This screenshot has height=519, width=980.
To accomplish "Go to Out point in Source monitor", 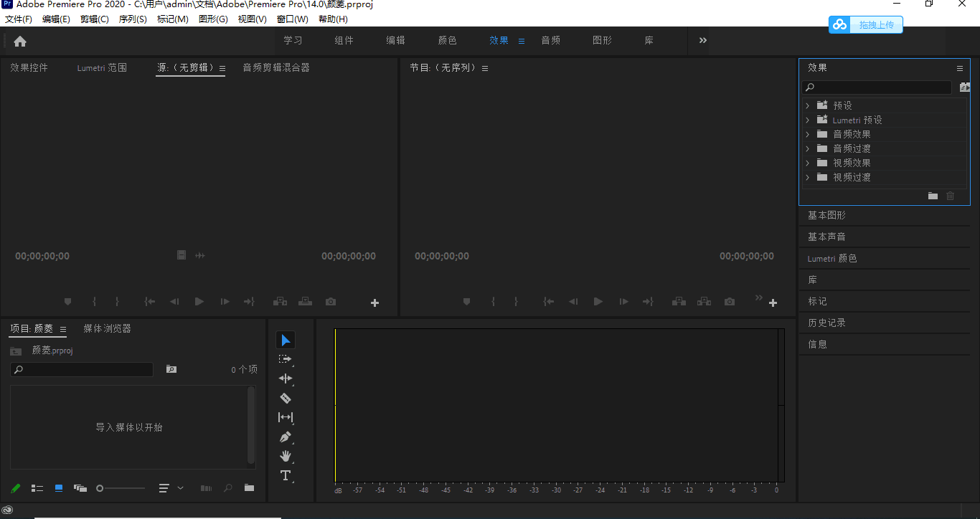I will (x=249, y=302).
